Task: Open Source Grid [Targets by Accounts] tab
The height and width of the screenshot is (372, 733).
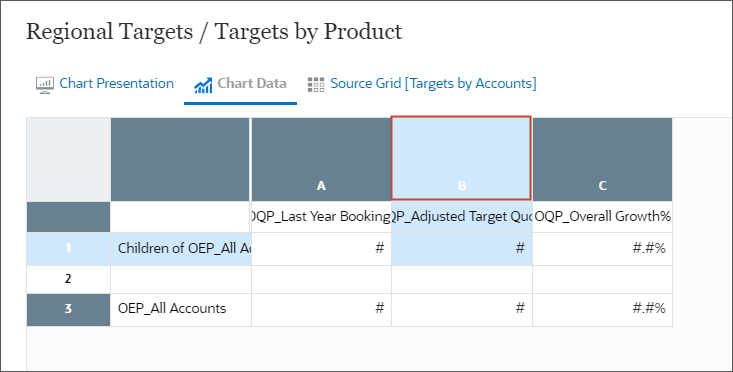Action: coord(422,84)
